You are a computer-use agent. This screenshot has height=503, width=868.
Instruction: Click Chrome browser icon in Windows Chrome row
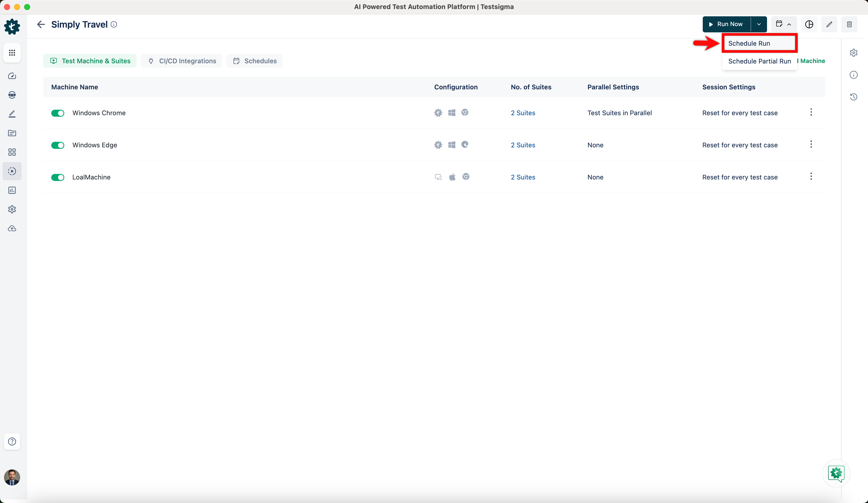coord(465,113)
